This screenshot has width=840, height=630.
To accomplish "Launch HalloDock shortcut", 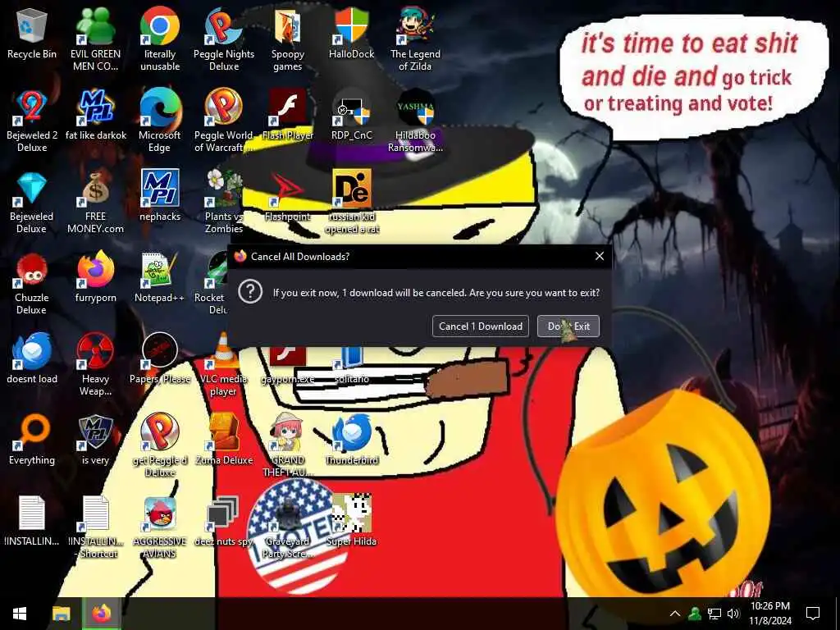I will 352,34.
